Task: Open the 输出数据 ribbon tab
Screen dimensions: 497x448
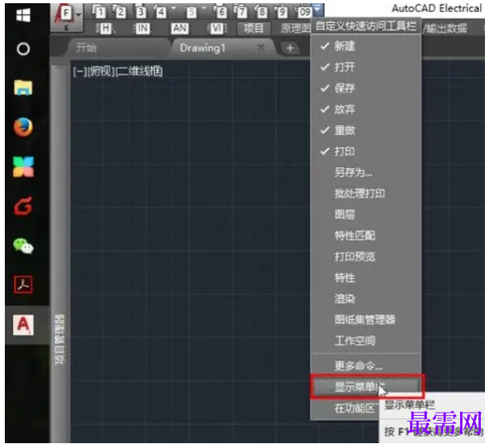Action: (x=445, y=29)
